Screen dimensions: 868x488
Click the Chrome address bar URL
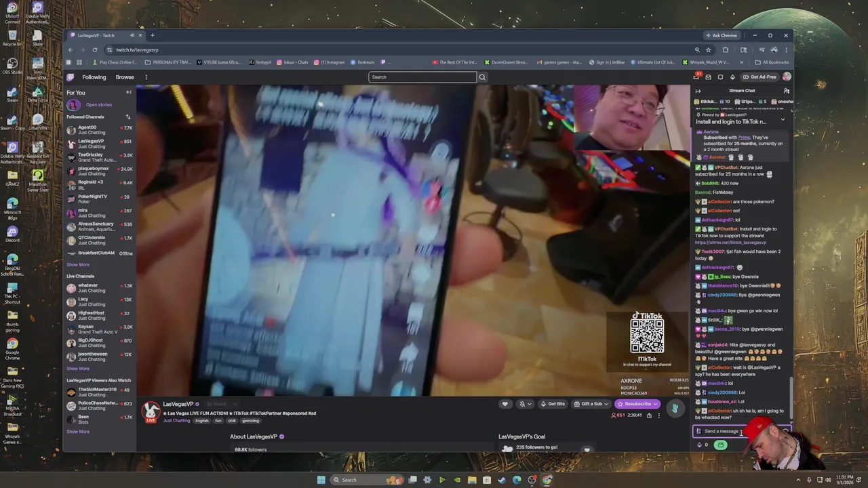(x=137, y=49)
